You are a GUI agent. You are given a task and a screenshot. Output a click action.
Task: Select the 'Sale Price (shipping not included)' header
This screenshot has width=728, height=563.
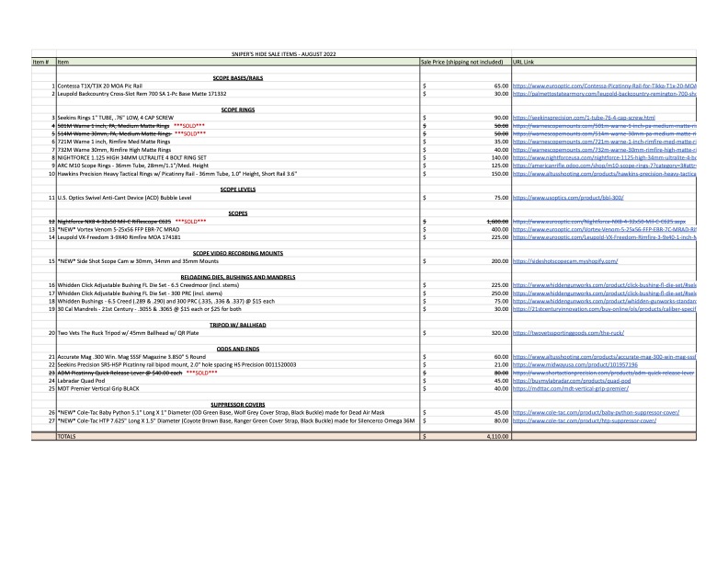[466, 62]
